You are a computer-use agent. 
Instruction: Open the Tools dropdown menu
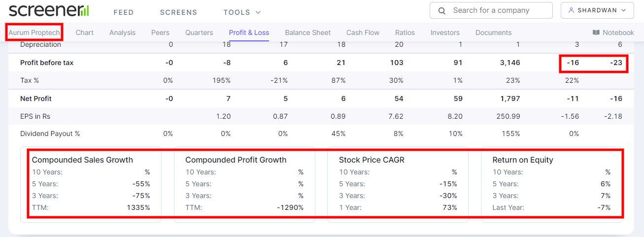(x=242, y=12)
